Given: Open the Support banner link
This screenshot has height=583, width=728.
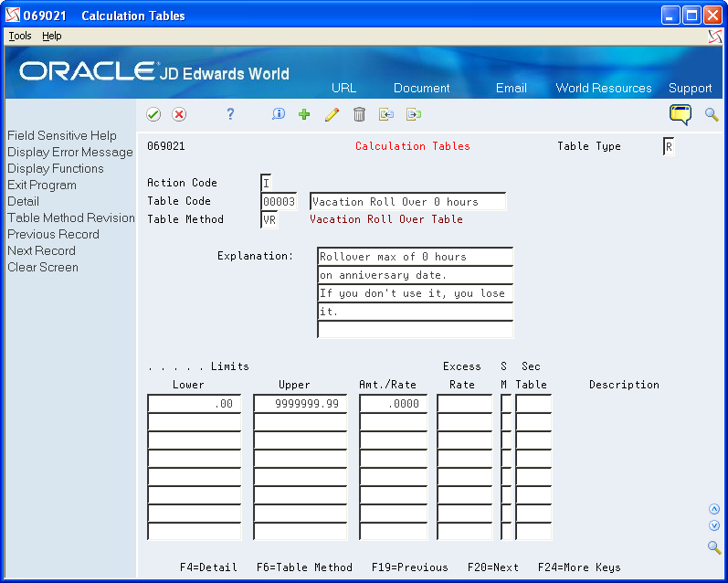Looking at the screenshot, I should click(x=690, y=88).
